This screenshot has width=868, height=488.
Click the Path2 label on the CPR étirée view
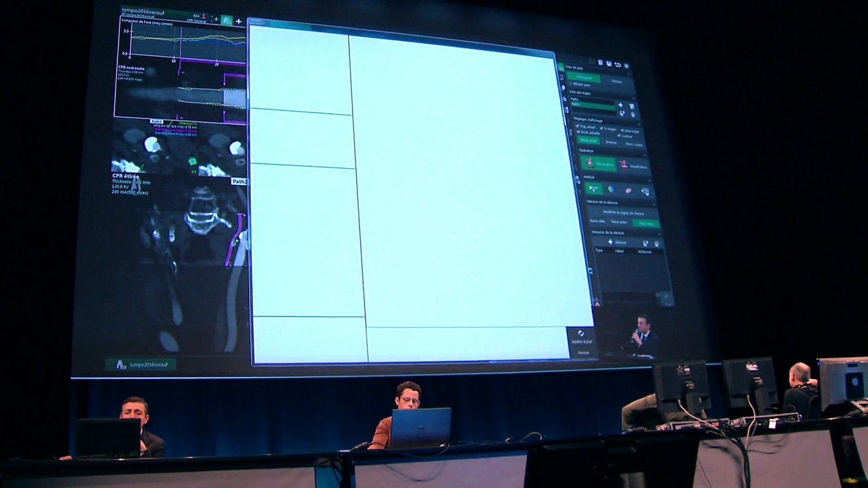pos(239,182)
